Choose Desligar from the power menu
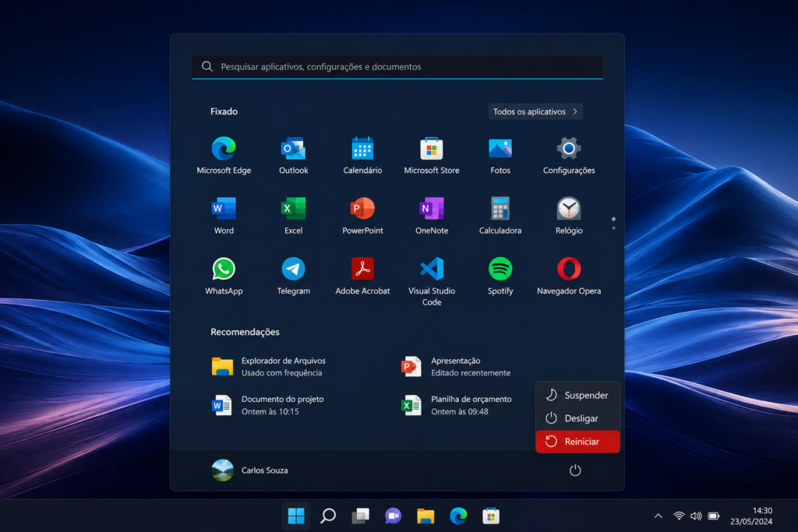Image resolution: width=798 pixels, height=532 pixels. [577, 418]
